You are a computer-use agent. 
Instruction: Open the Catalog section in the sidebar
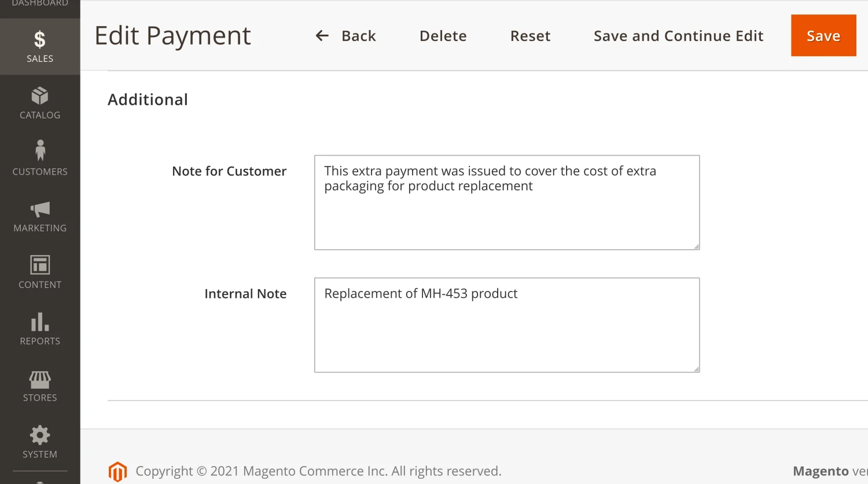pos(40,103)
